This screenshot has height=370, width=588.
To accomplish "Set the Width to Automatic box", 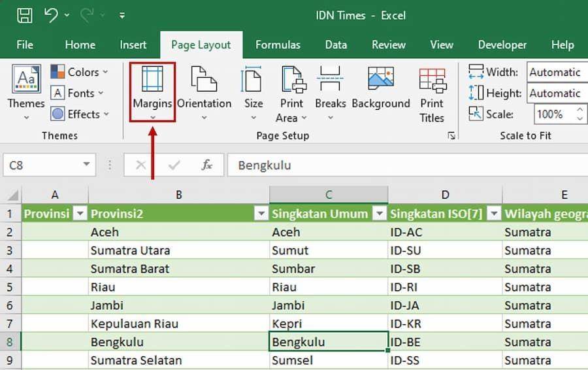I will [557, 72].
